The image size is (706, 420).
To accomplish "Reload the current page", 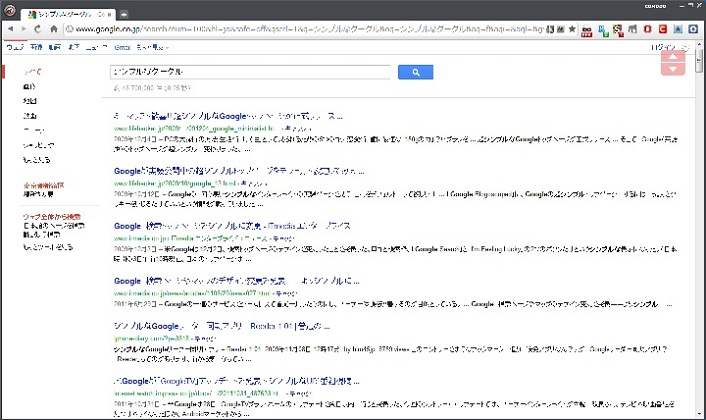I will [x=38, y=29].
